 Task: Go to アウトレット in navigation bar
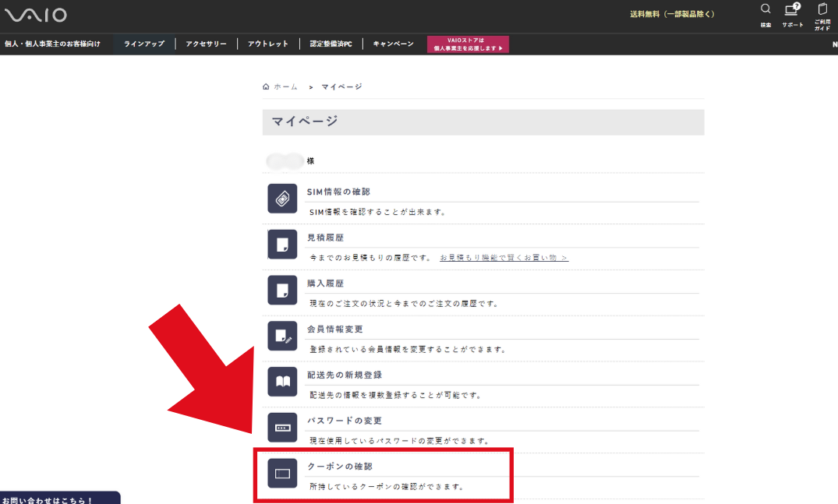(x=268, y=44)
